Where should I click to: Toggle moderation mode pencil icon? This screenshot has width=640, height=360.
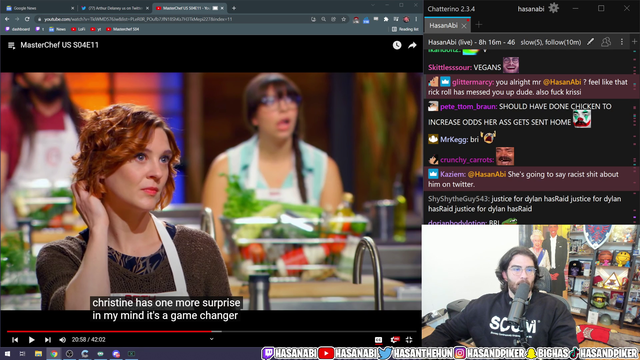(590, 42)
